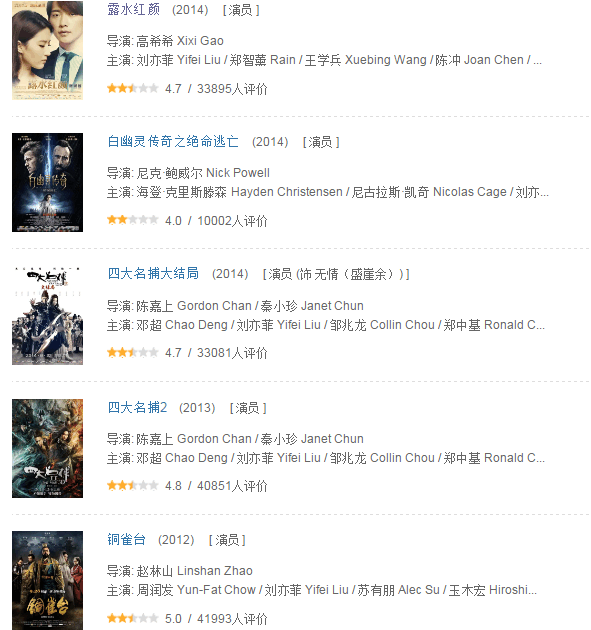The height and width of the screenshot is (630, 591).
Task: Click the 33895人评价 review count
Action: pyautogui.click(x=232, y=89)
